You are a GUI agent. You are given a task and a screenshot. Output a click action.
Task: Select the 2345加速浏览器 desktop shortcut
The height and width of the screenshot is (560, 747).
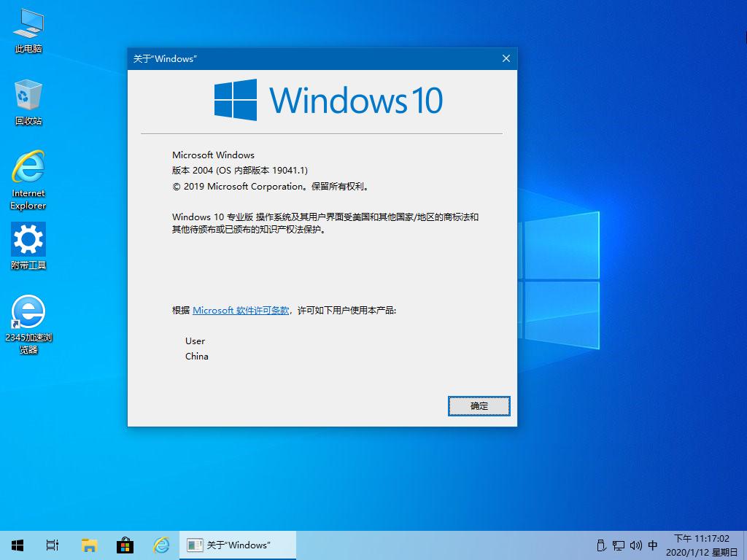tap(28, 324)
